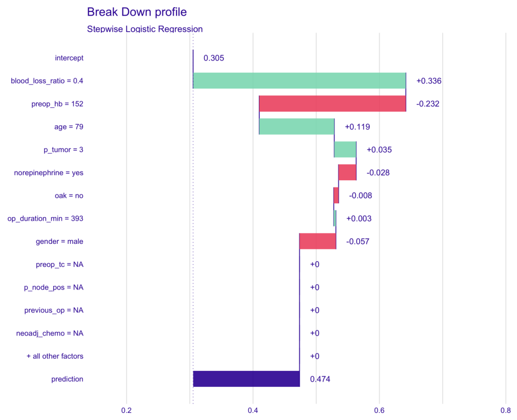This screenshot has width=517, height=420.
Task: Click the "Break Down profile" title
Action: coord(137,12)
